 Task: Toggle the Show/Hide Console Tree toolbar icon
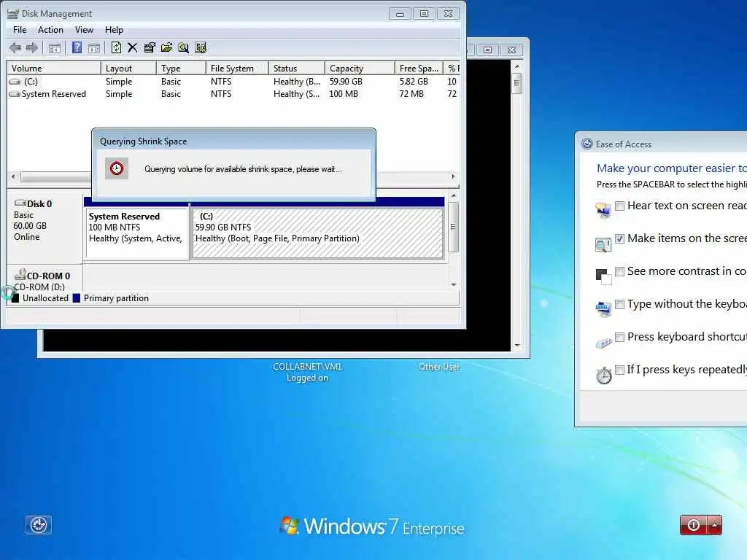(54, 47)
